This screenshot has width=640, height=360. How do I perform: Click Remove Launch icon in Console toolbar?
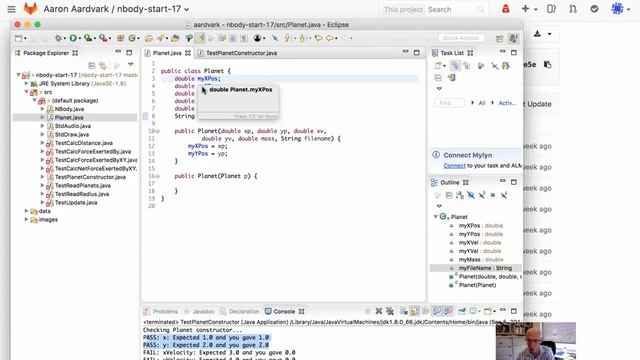tap(379, 311)
